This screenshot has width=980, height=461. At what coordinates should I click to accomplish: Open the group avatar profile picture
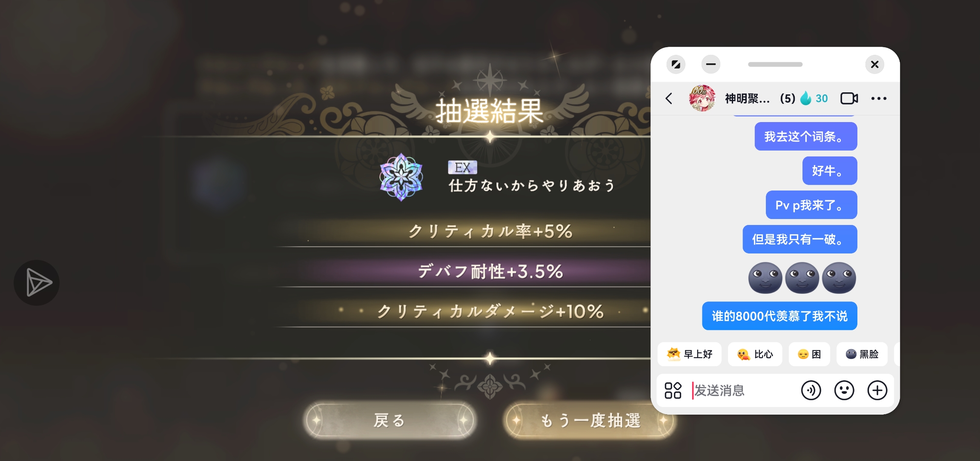tap(702, 98)
